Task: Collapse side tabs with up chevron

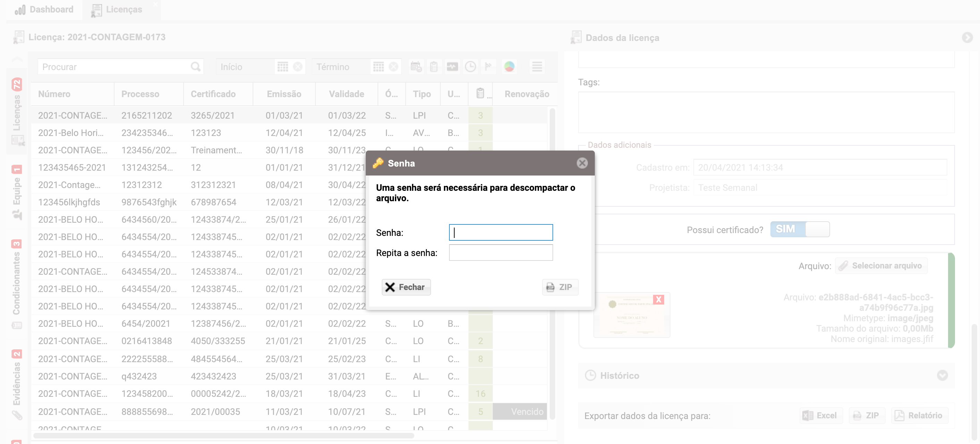Action: (17, 59)
